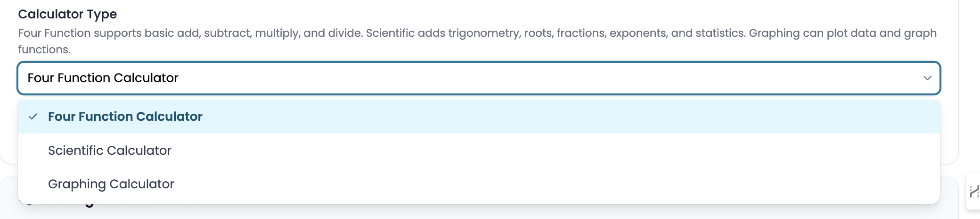Click the down caret in focused select box
Image resolution: width=980 pixels, height=219 pixels.
point(927,78)
